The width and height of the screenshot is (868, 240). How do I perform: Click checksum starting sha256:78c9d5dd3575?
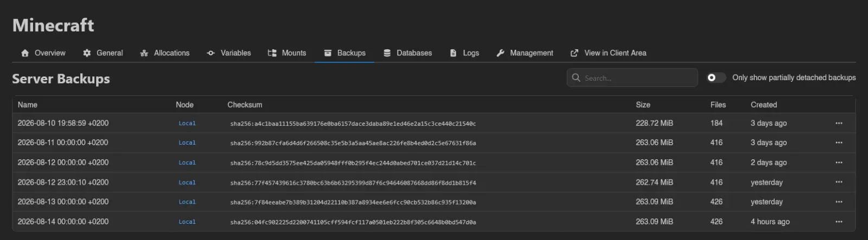tap(353, 163)
